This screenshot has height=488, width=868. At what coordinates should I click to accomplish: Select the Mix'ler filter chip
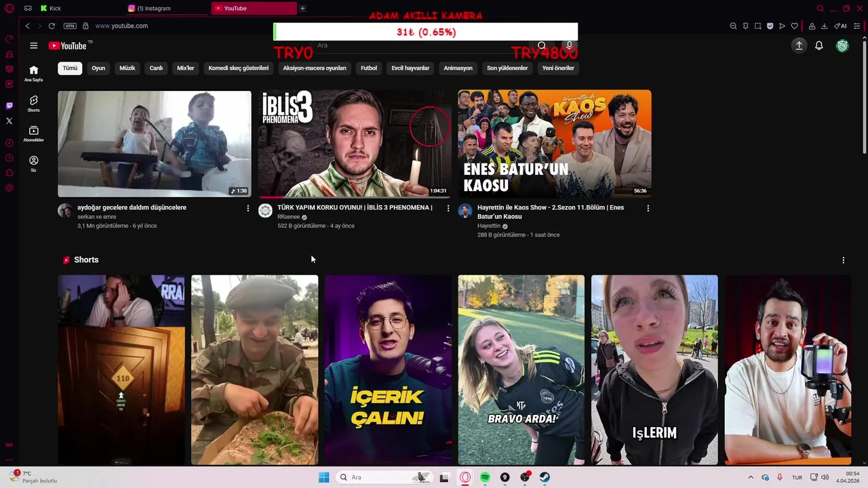(185, 68)
